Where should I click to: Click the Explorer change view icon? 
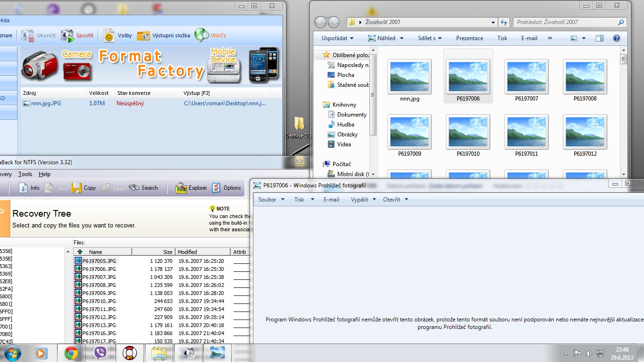point(574,38)
